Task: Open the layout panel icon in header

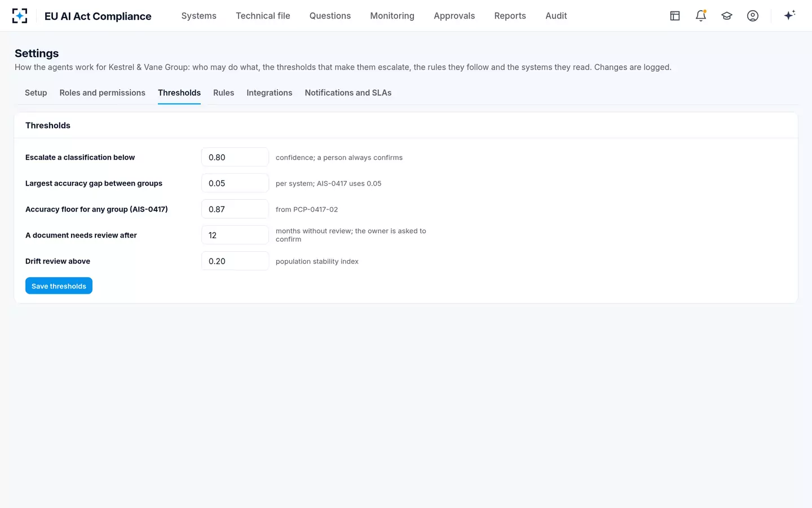Action: click(675, 16)
